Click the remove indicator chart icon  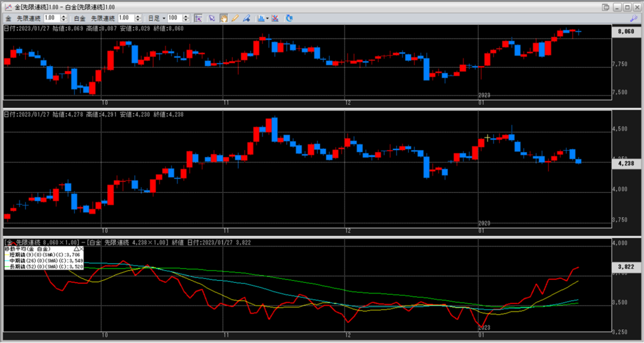pyautogui.click(x=276, y=18)
